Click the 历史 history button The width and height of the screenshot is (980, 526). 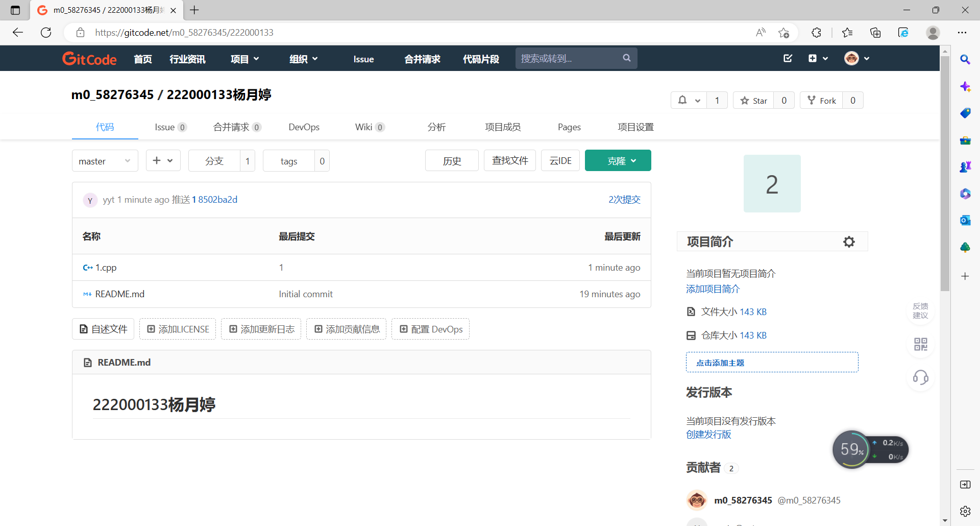[x=452, y=161]
